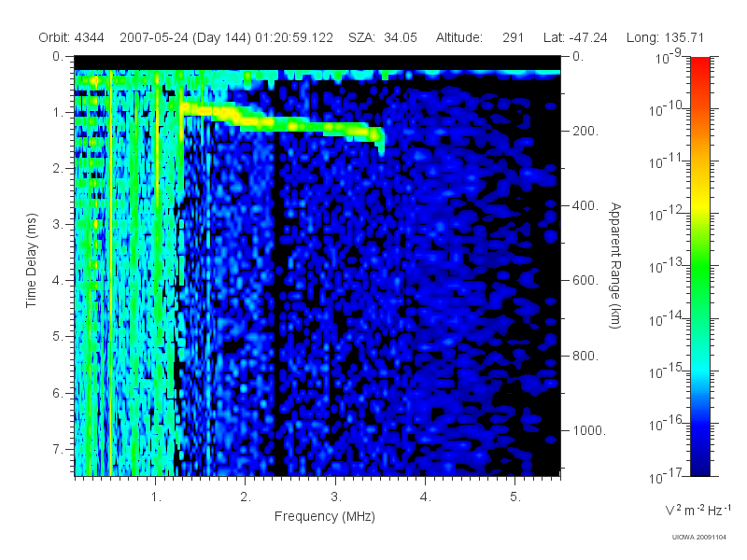The height and width of the screenshot is (560, 747).
Task: Click the 1. frequency tick label
Action: 157,497
